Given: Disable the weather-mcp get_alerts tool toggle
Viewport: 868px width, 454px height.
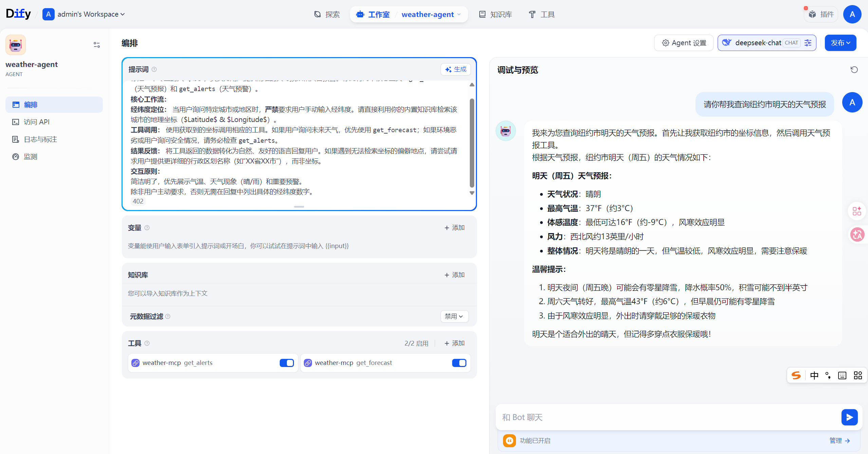Looking at the screenshot, I should pos(287,363).
